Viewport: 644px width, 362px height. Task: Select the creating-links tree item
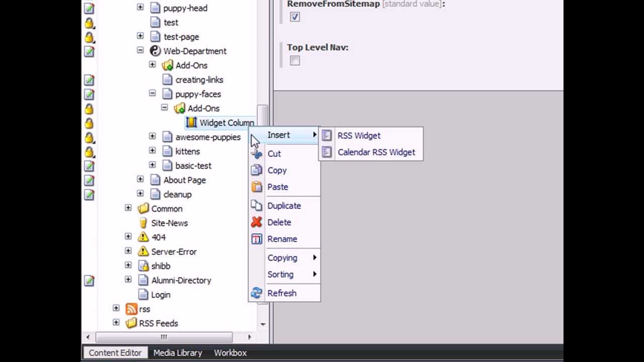(199, 80)
